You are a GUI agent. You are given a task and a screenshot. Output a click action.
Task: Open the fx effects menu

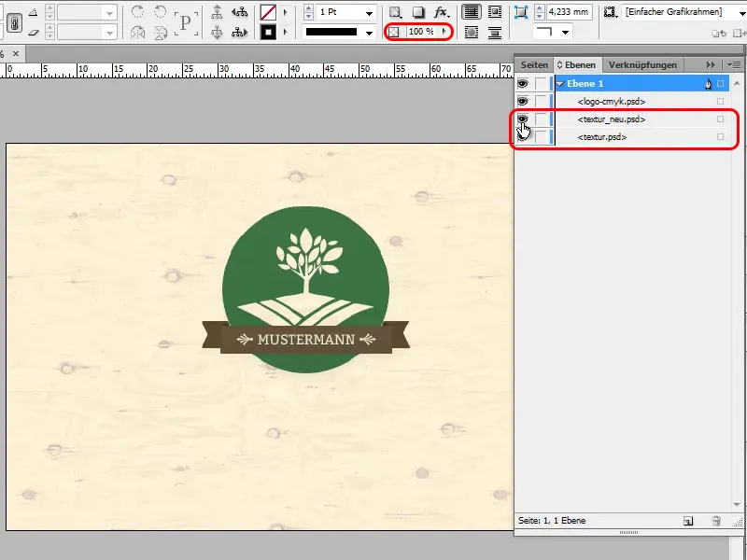point(441,12)
